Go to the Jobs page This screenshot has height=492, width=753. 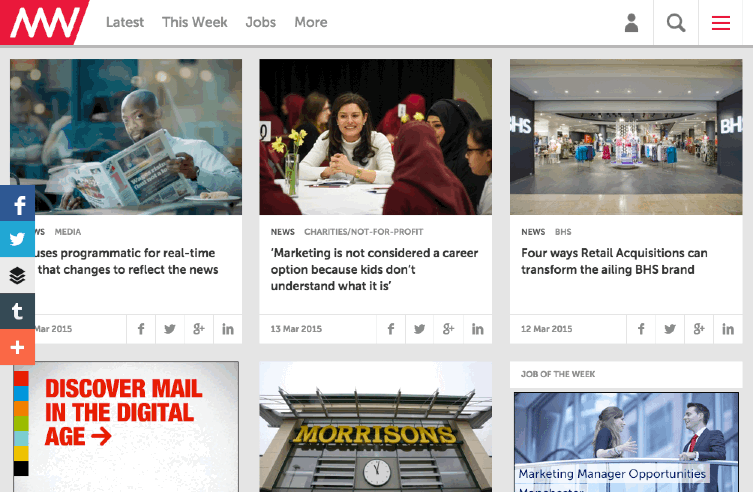[261, 22]
